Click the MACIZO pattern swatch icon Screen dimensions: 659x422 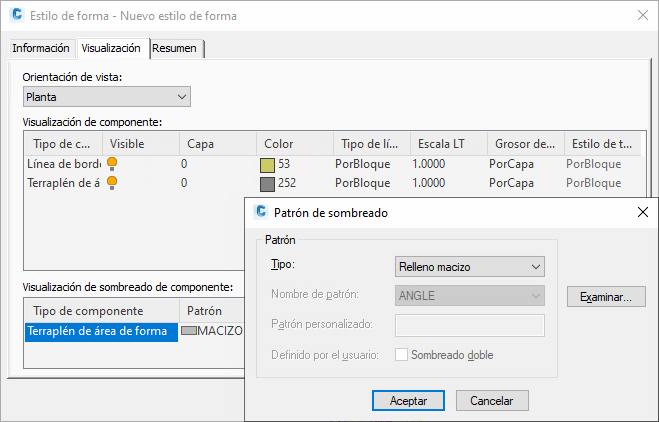[x=189, y=331]
